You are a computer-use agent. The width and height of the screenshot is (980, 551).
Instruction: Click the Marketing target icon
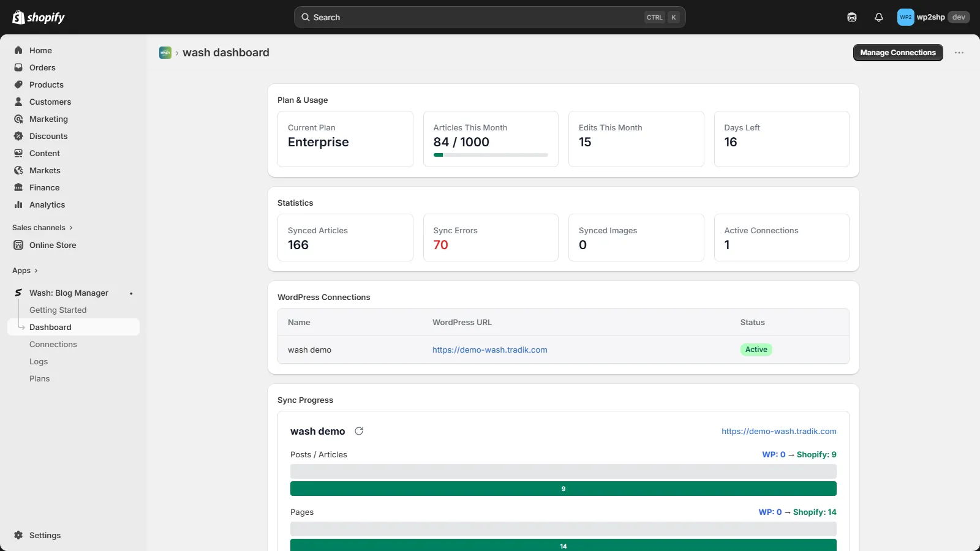click(18, 119)
